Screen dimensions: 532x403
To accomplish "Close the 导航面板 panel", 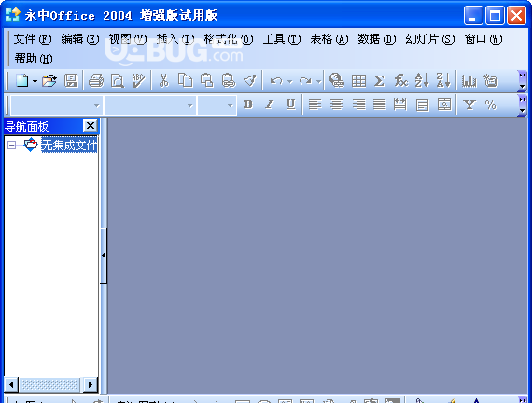I will [91, 126].
